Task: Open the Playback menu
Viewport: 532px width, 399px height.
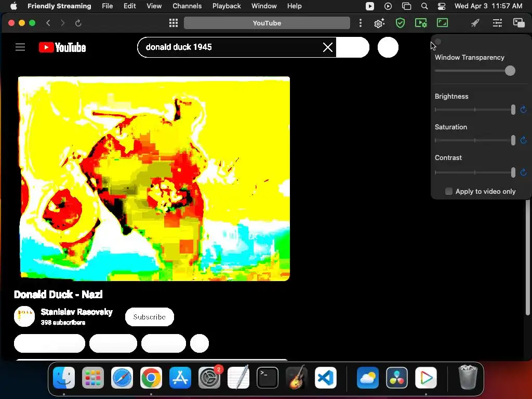Action: [227, 6]
